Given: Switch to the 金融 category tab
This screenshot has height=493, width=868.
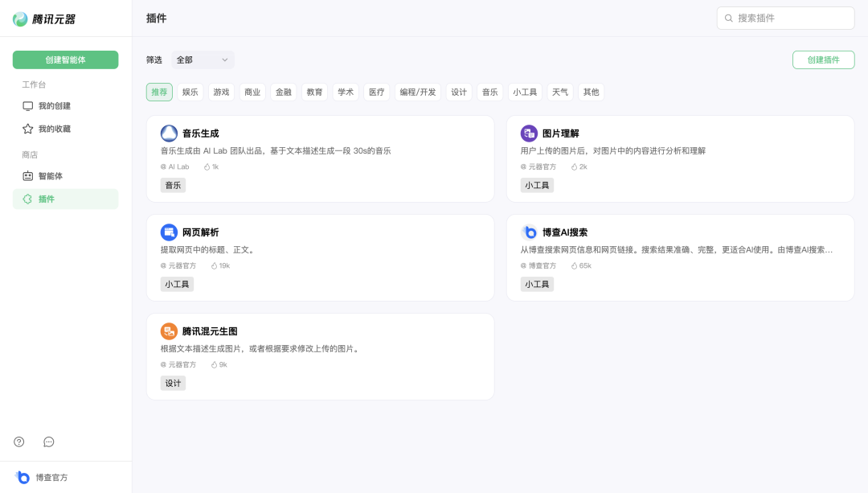Looking at the screenshot, I should 284,92.
